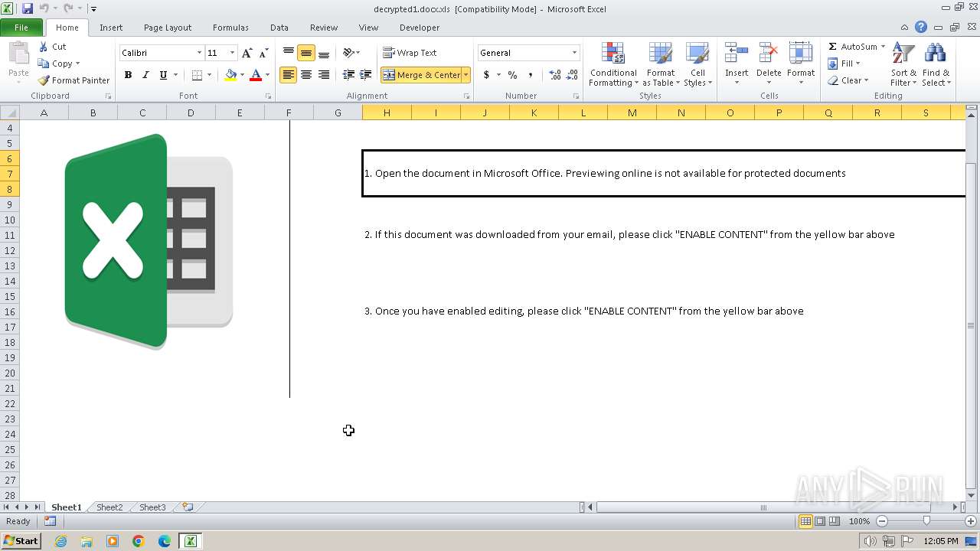
Task: Expand the Clear dropdown
Action: point(866,80)
